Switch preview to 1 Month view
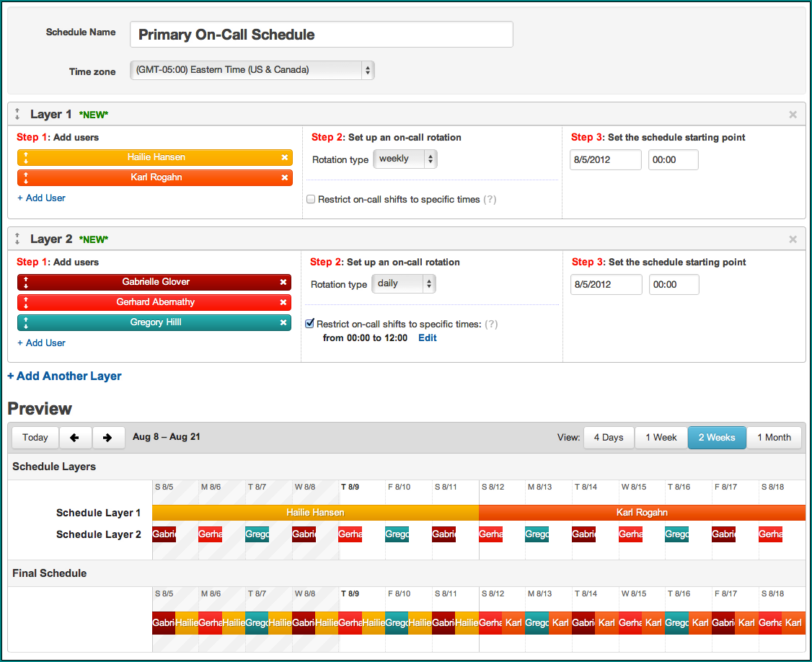 (x=774, y=438)
